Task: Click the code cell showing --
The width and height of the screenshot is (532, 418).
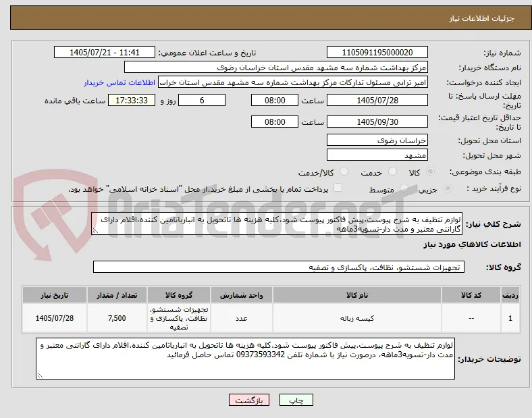Action: 471,318
